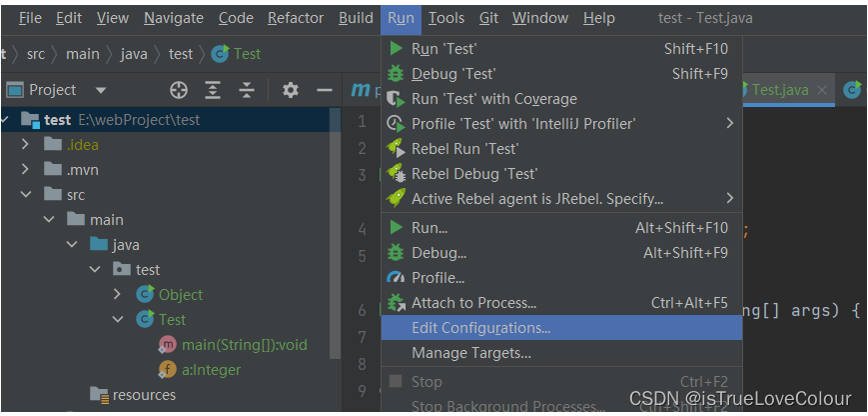Select Manage Targets... menu item
This screenshot has height=416, width=868.
coord(561,353)
